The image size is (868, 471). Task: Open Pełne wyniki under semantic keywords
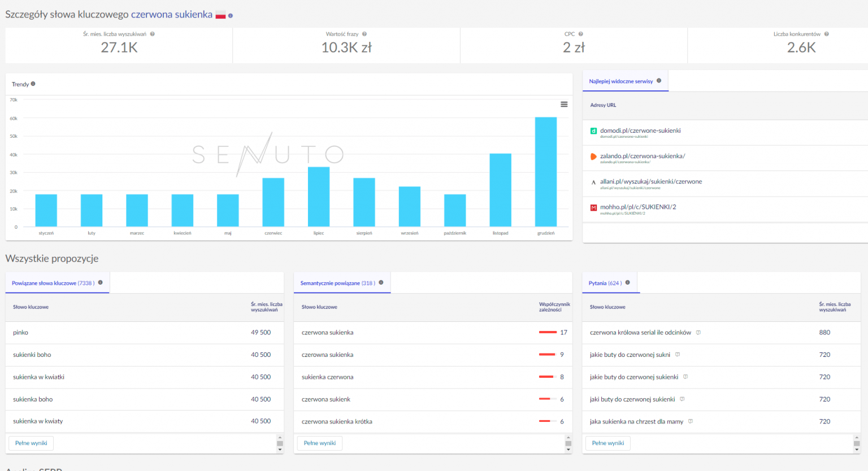pyautogui.click(x=320, y=443)
